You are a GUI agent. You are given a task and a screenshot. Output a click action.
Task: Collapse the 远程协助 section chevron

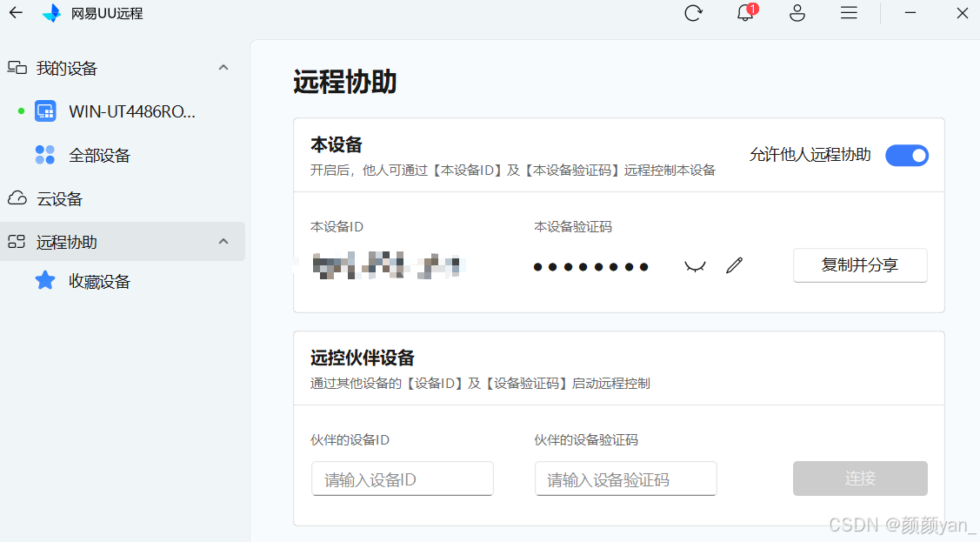point(223,241)
